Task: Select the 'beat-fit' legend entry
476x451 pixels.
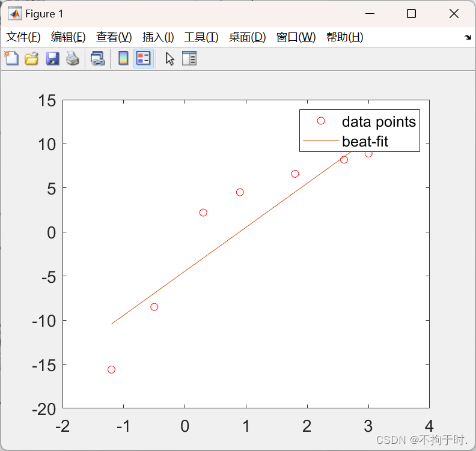Action: pyautogui.click(x=365, y=141)
